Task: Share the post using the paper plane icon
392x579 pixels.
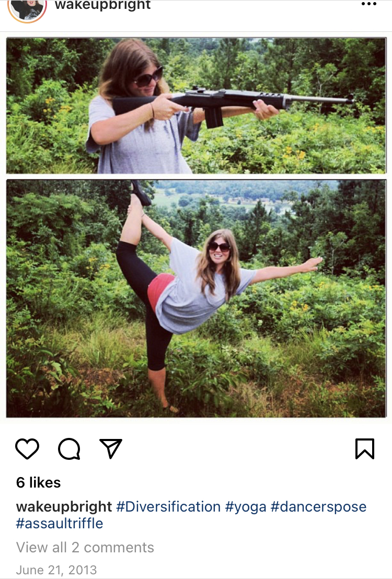Action: (x=111, y=448)
